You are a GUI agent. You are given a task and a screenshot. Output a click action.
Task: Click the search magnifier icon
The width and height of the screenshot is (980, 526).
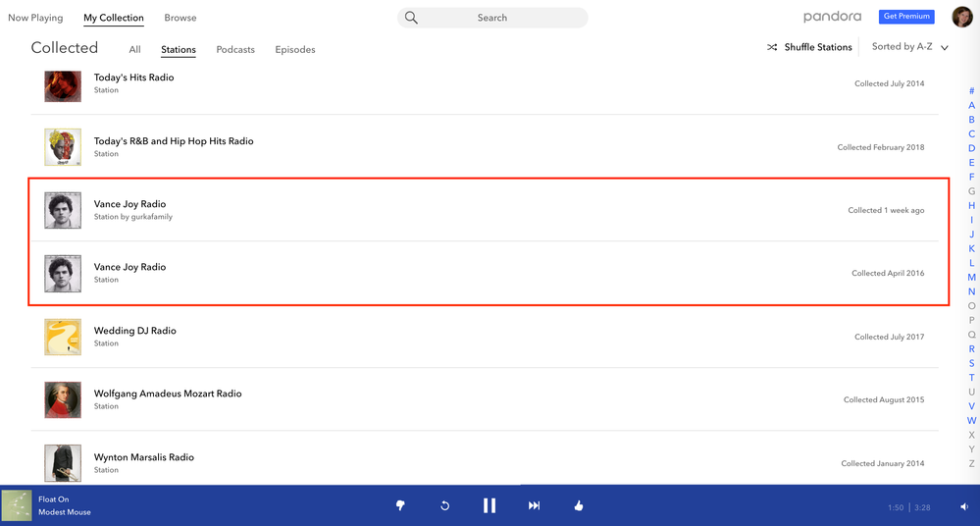412,18
